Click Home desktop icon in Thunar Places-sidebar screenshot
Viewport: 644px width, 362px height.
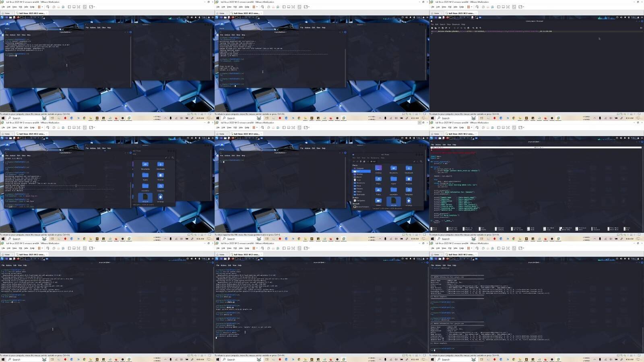point(221,145)
